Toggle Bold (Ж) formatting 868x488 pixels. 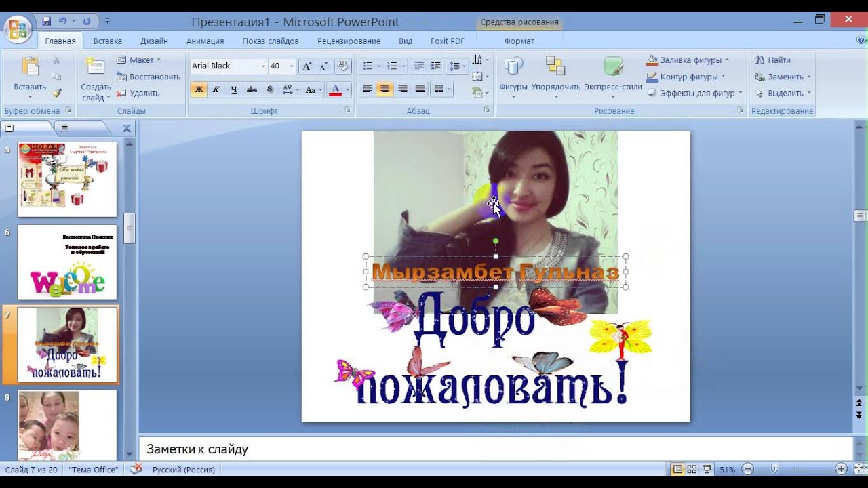click(x=199, y=89)
